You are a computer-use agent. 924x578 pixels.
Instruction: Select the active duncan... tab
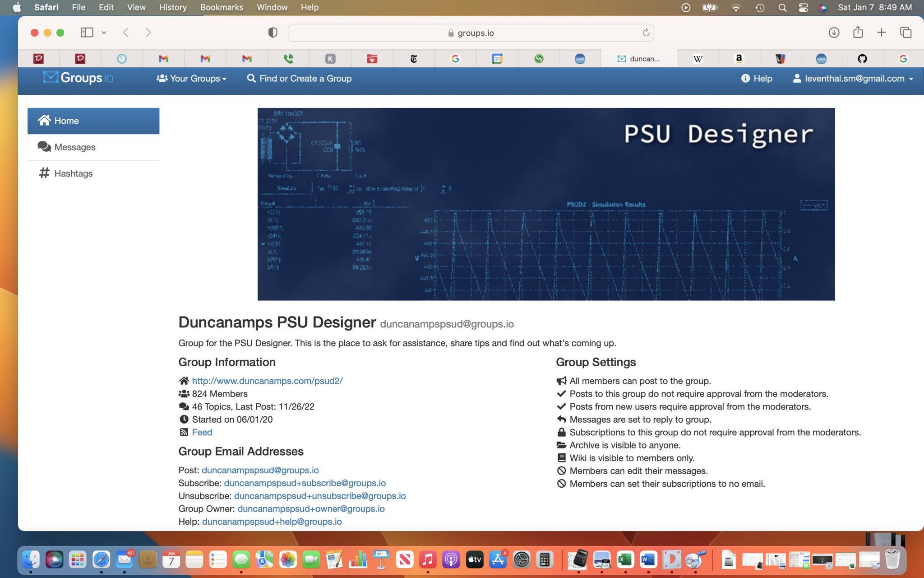(x=639, y=59)
